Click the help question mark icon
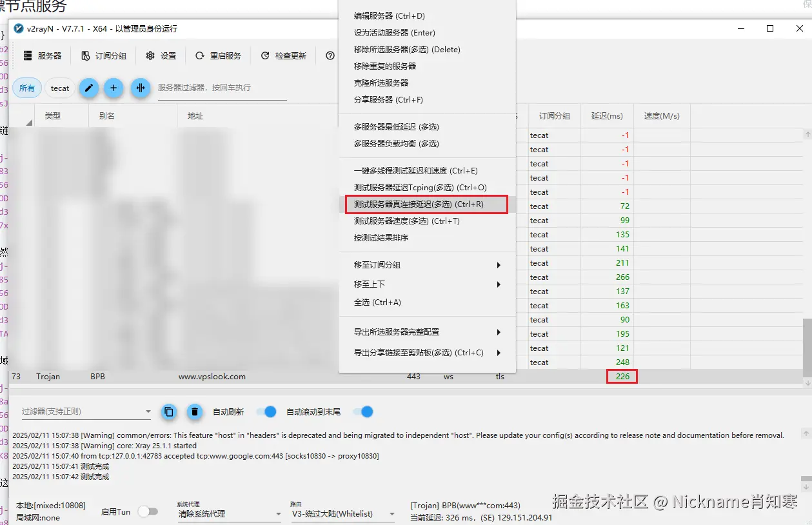 [330, 56]
